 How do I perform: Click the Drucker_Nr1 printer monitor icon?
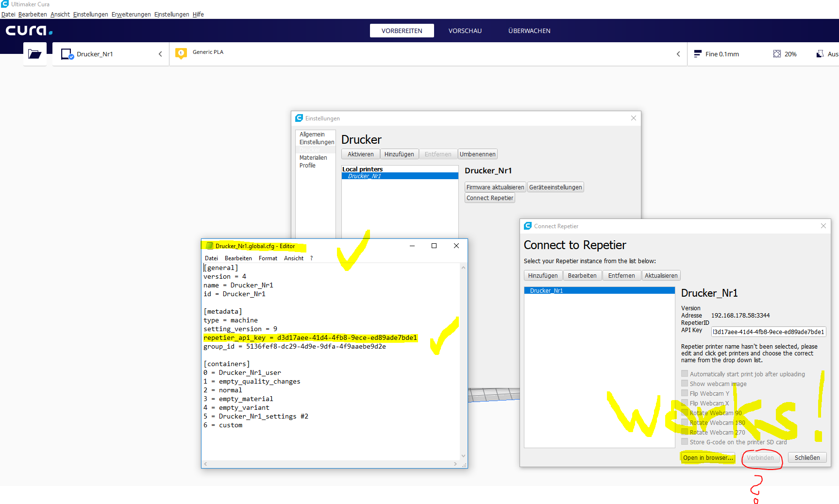67,54
